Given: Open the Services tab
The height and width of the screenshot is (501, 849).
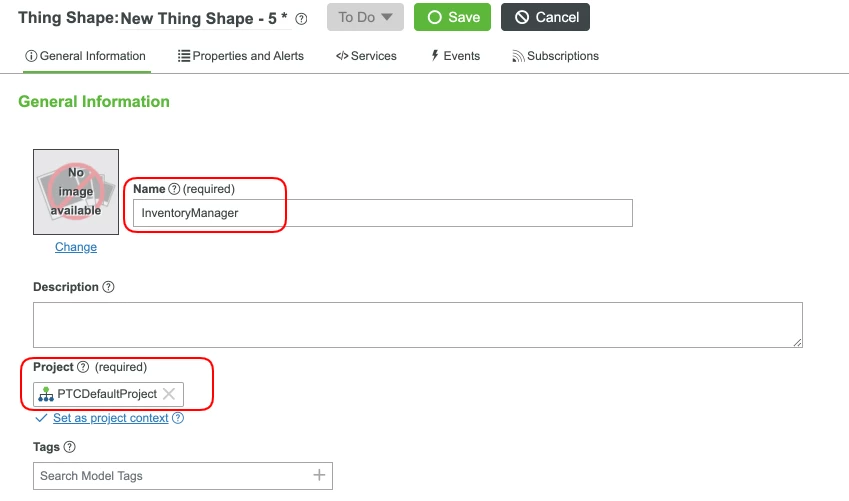Looking at the screenshot, I should tap(366, 56).
